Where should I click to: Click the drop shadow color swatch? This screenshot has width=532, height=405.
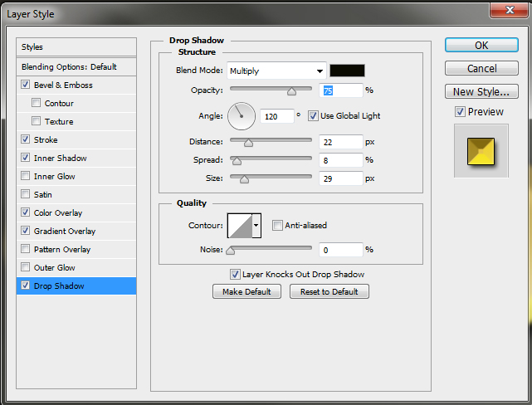tap(347, 71)
